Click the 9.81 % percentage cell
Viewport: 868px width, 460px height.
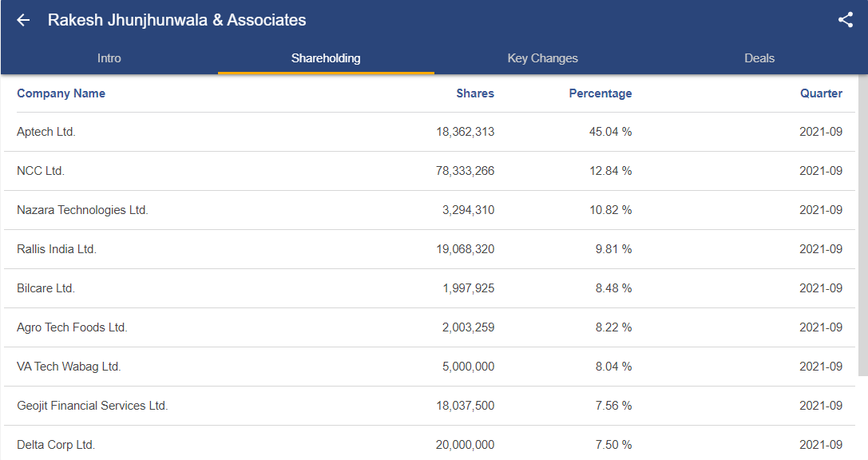613,249
